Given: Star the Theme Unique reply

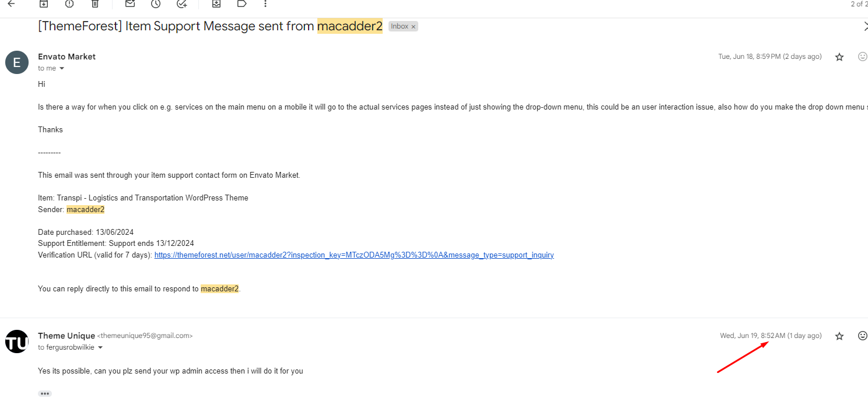Looking at the screenshot, I should [839, 336].
